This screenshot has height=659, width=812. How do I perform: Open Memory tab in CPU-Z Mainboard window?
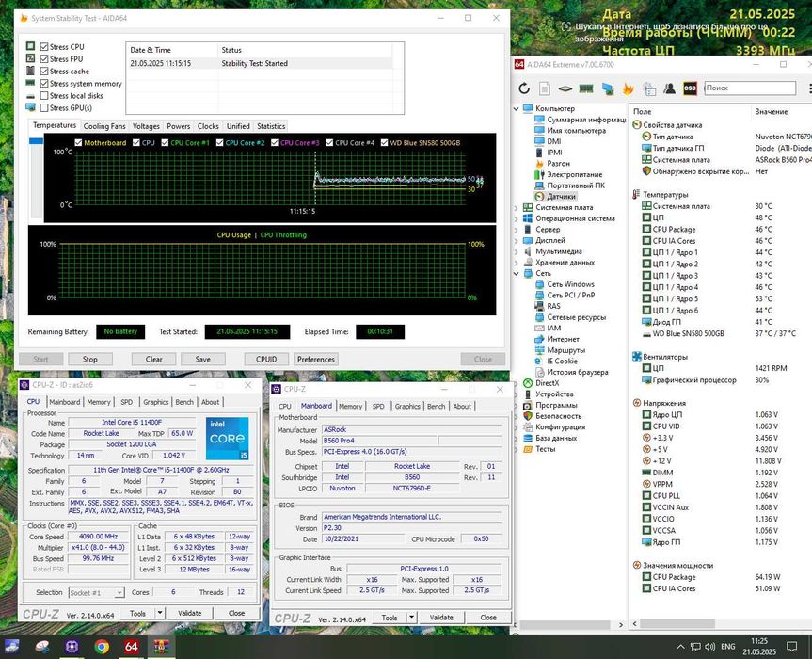(x=351, y=406)
